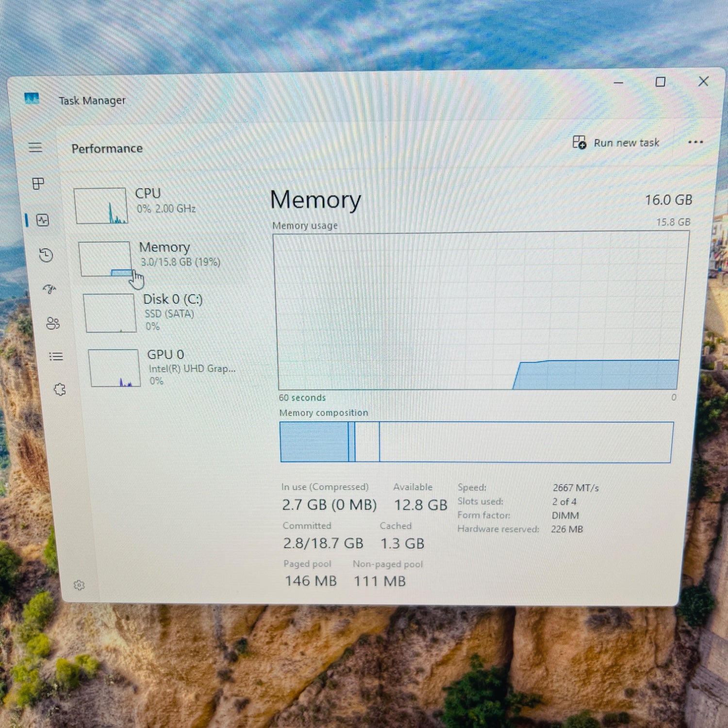Screen dimensions: 728x728
Task: Open the Users page icon
Action: (52, 323)
